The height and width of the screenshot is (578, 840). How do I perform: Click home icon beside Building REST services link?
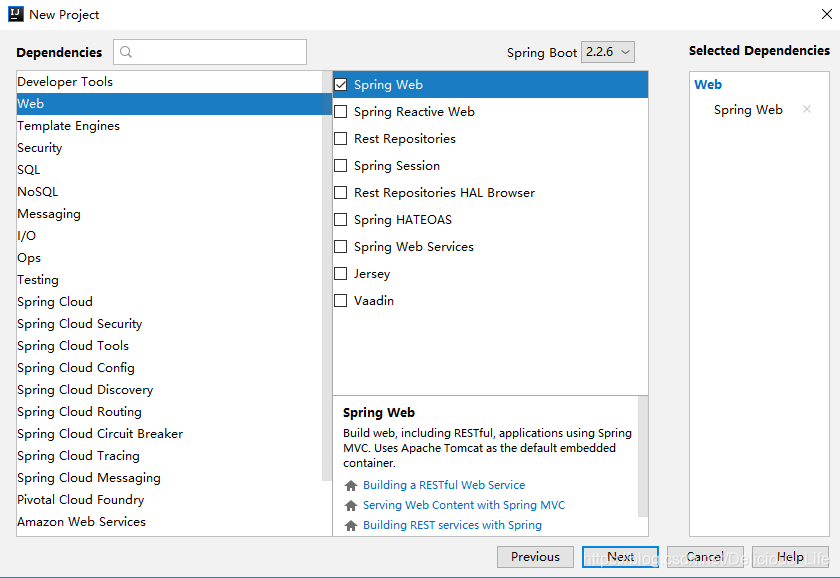click(x=351, y=526)
